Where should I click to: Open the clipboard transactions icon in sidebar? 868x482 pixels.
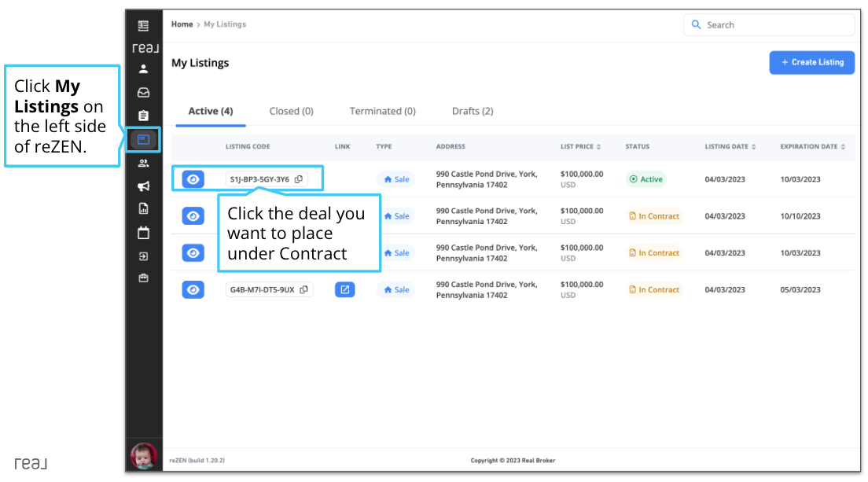coord(143,115)
